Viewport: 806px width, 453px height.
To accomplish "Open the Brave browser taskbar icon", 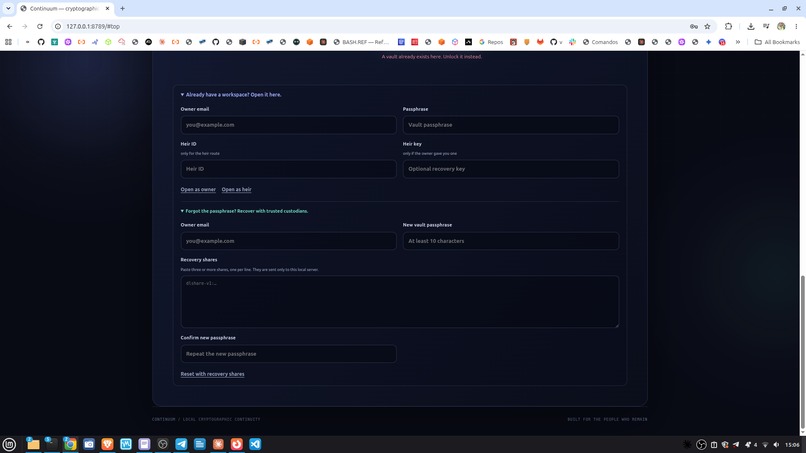I will 107,444.
